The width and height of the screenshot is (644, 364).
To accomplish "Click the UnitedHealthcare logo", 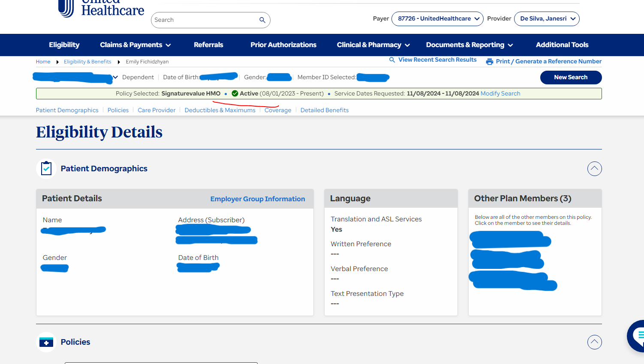I will pyautogui.click(x=101, y=9).
